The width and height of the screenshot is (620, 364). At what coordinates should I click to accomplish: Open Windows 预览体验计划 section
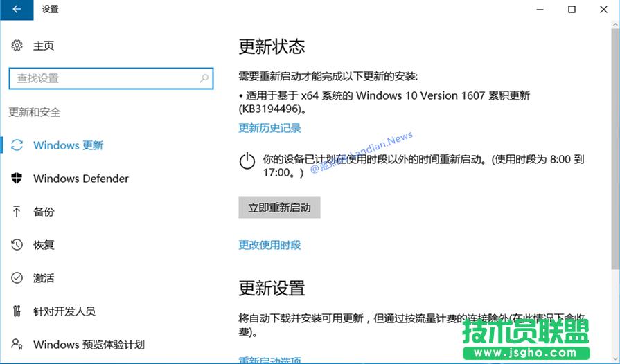89,345
